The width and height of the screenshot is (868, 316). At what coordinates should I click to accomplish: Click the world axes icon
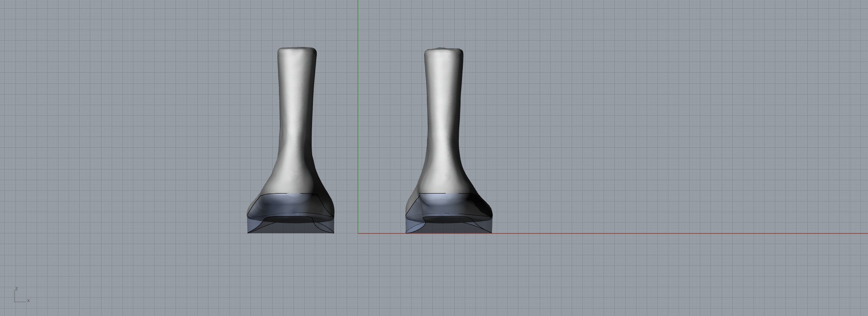point(22,295)
